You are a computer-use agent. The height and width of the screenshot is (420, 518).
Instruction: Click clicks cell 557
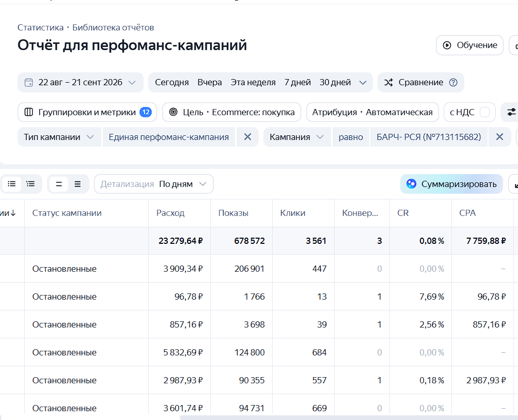tap(319, 380)
